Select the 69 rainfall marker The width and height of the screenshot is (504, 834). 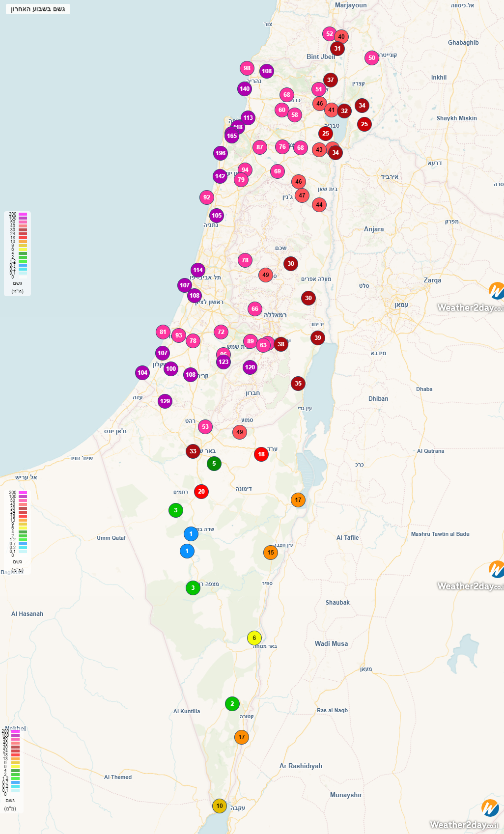click(278, 171)
